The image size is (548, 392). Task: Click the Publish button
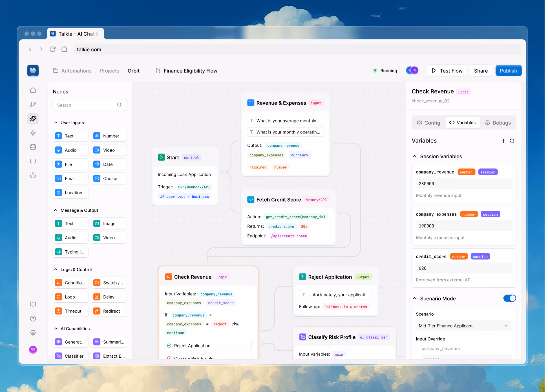click(x=509, y=71)
